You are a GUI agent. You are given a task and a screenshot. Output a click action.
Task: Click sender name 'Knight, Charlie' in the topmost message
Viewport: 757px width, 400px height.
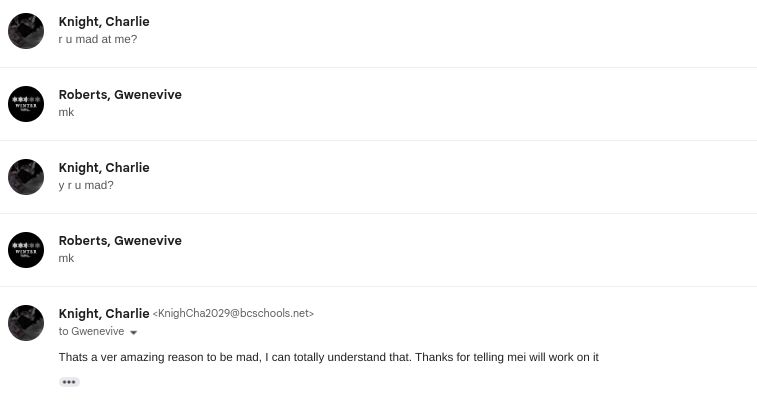(104, 22)
